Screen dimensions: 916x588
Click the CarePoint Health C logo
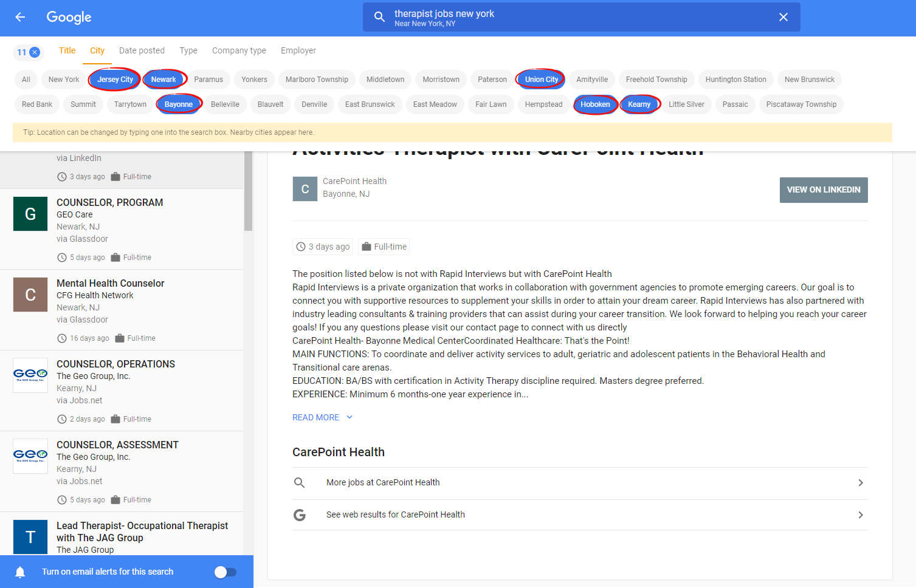(x=305, y=189)
